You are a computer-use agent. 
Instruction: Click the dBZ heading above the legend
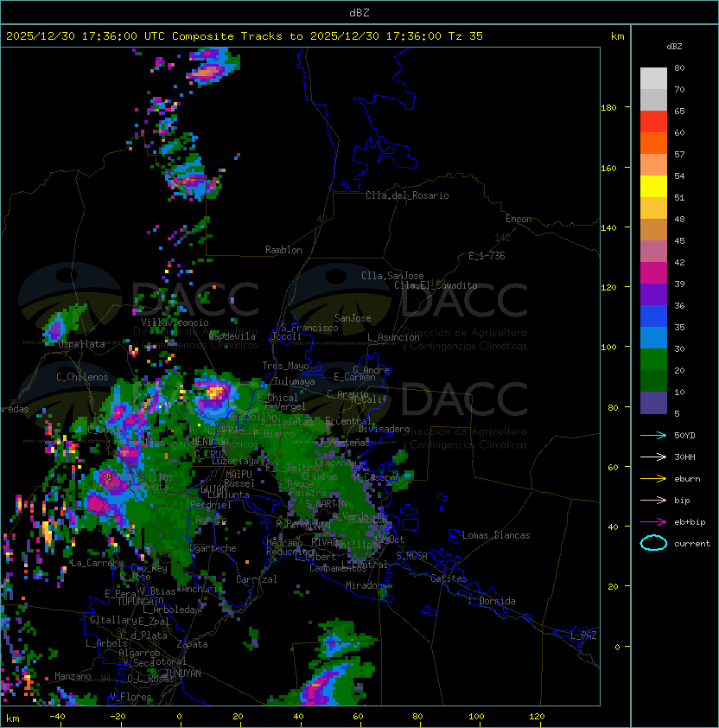(674, 47)
